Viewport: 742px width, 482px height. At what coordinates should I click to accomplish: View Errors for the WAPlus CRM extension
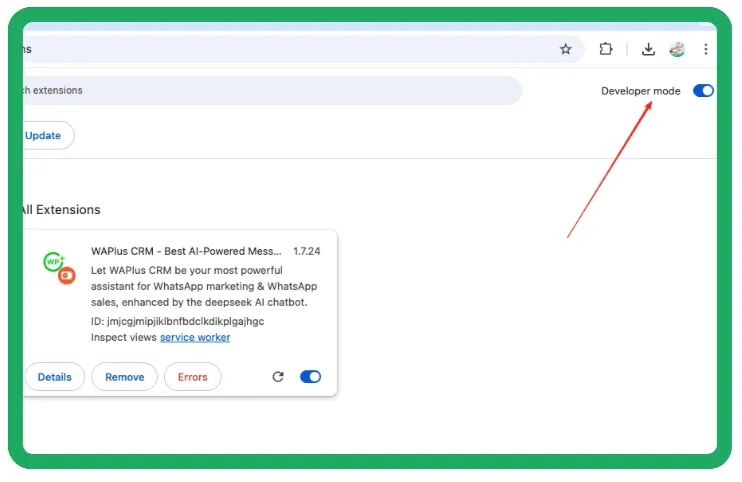point(192,377)
